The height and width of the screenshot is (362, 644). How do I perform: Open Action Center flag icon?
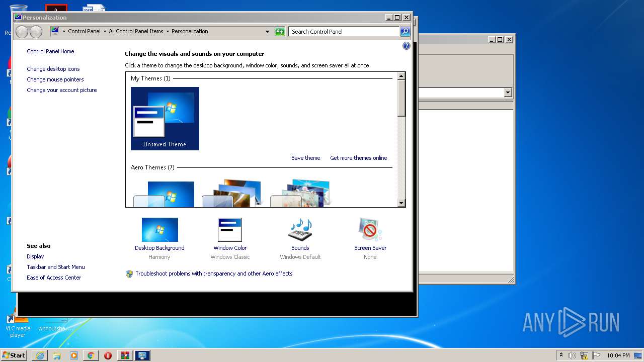[597, 355]
